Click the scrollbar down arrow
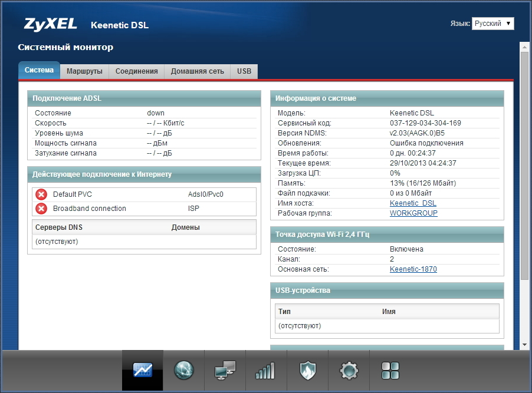The height and width of the screenshot is (393, 532). click(x=524, y=344)
